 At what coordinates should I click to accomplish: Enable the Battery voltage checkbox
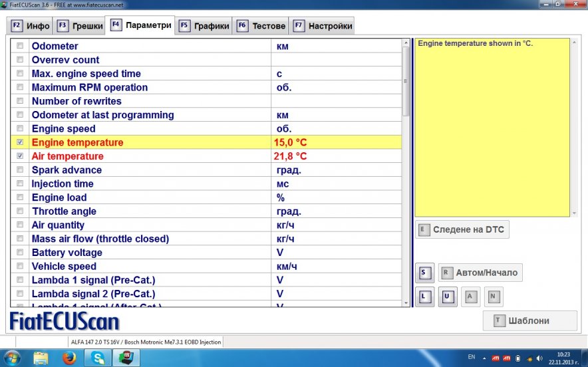pyautogui.click(x=20, y=253)
